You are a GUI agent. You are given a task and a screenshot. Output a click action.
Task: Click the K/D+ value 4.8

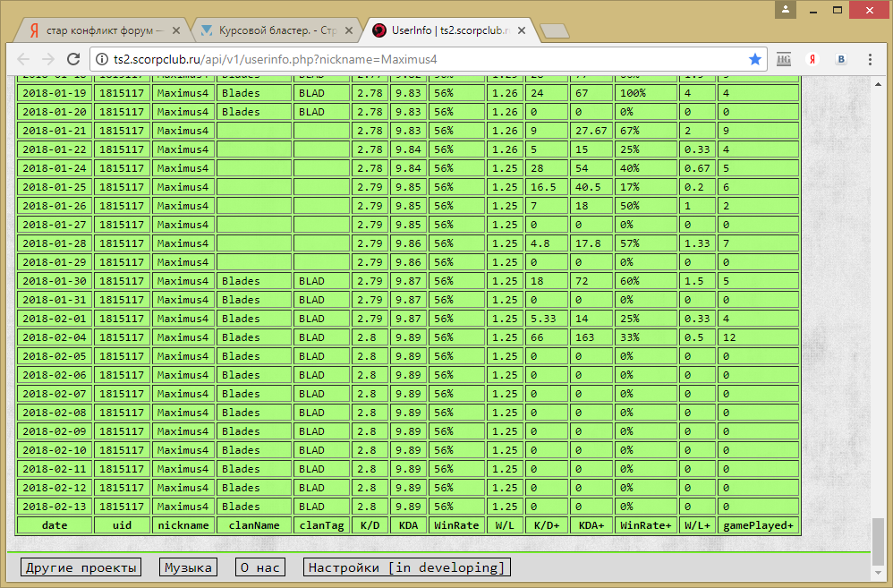[x=547, y=243]
